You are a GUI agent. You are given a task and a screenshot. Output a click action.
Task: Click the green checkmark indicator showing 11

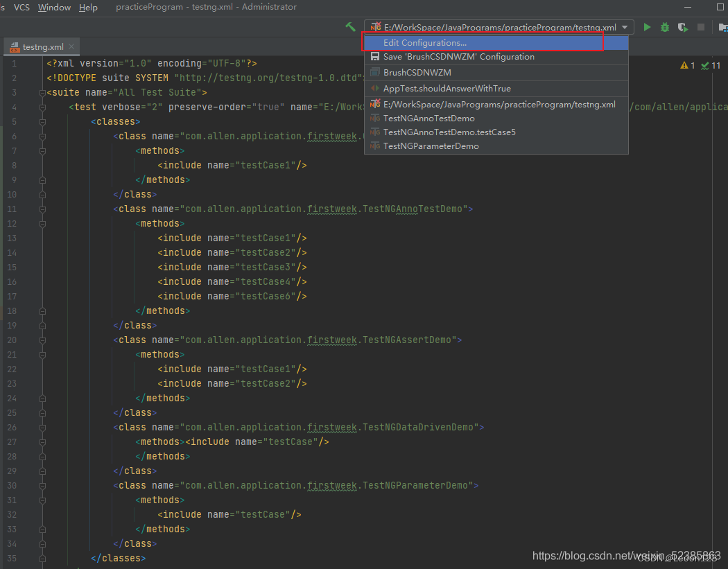pos(711,65)
